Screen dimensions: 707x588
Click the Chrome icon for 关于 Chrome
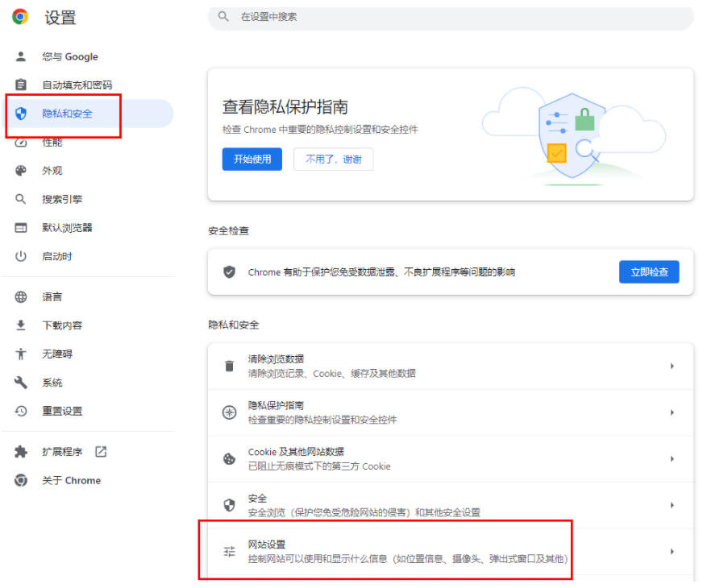click(21, 480)
